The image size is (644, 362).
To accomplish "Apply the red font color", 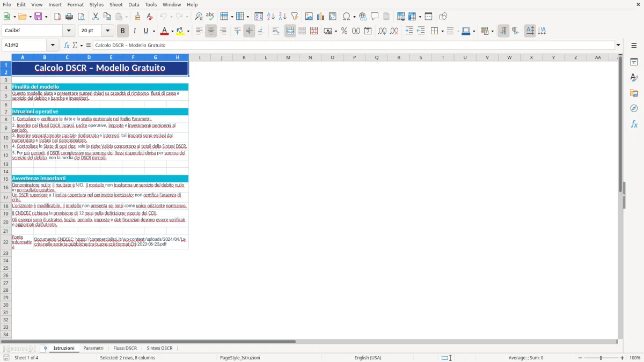I will click(164, 31).
